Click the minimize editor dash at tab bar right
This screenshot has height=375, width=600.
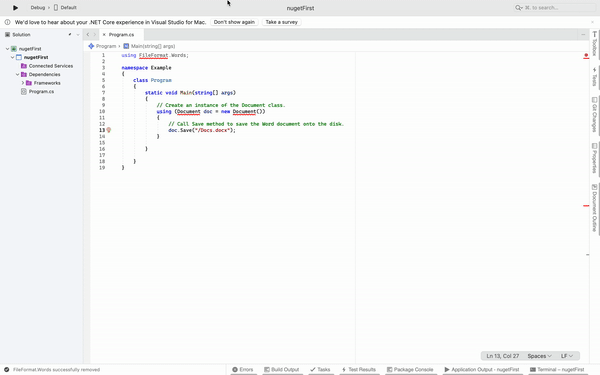click(x=583, y=34)
